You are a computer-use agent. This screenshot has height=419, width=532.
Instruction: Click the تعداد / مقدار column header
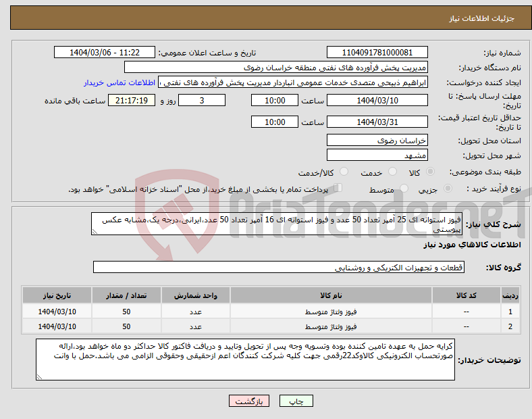coord(126,295)
